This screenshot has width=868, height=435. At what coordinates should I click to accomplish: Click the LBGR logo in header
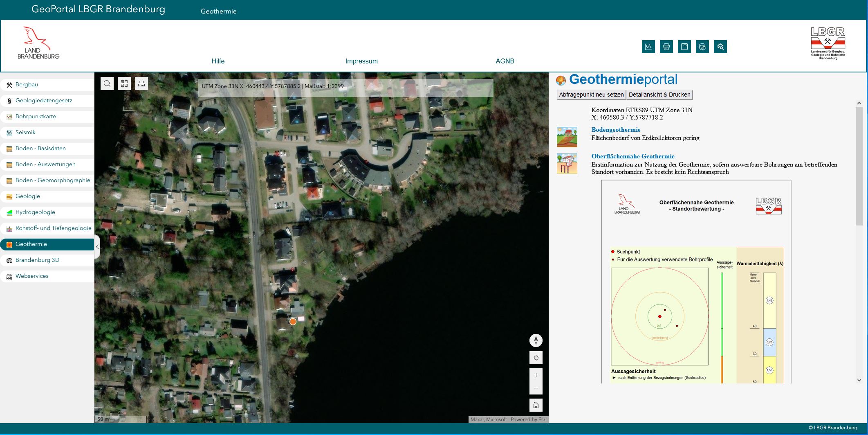click(828, 43)
